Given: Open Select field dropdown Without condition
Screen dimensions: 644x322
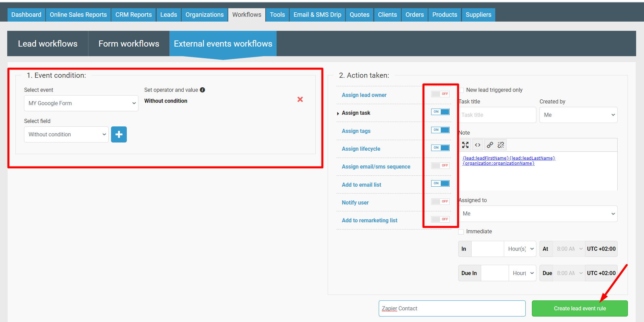Looking at the screenshot, I should click(66, 134).
